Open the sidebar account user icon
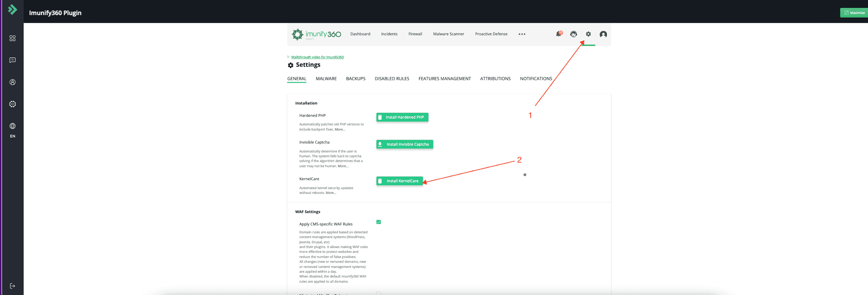868x295 pixels. coord(13,82)
